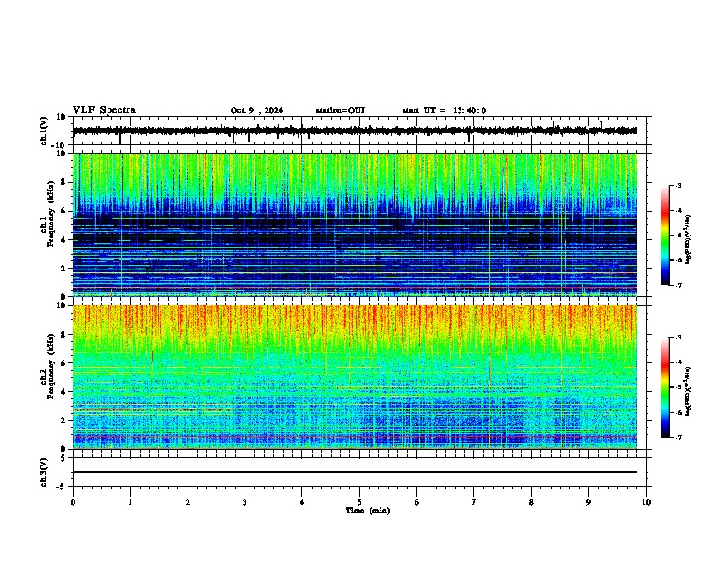The height and width of the screenshot is (563, 728).
Task: Click the log(PSD) label beside ch.1 color bar
Action: [x=688, y=240]
